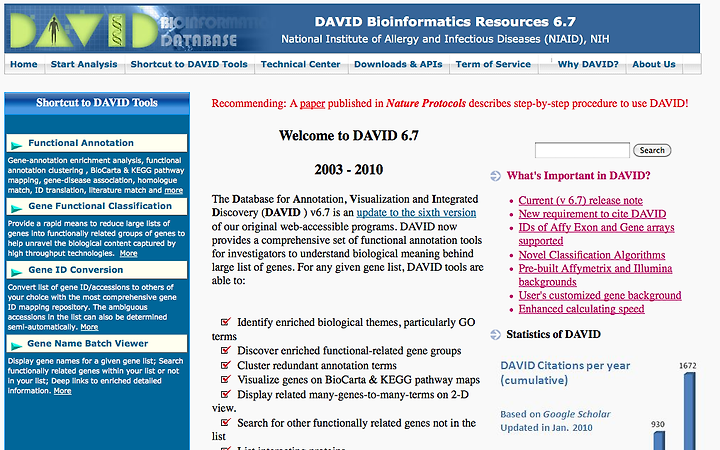Click 'What's Important in DAVID?' heading text
This screenshot has width=720, height=450.
pyautogui.click(x=578, y=176)
